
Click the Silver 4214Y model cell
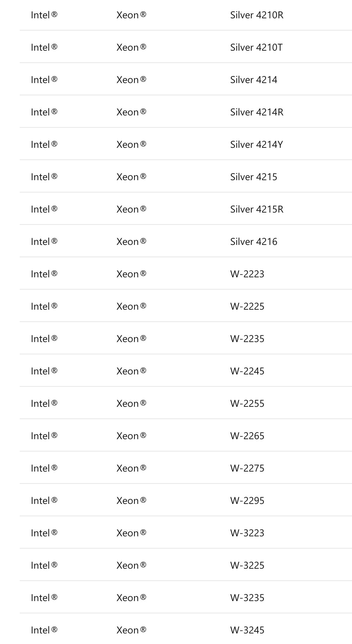[256, 145]
